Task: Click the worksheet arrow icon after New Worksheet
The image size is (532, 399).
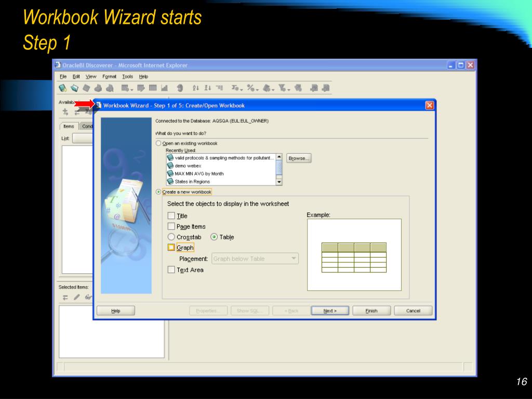Action: 141,88
